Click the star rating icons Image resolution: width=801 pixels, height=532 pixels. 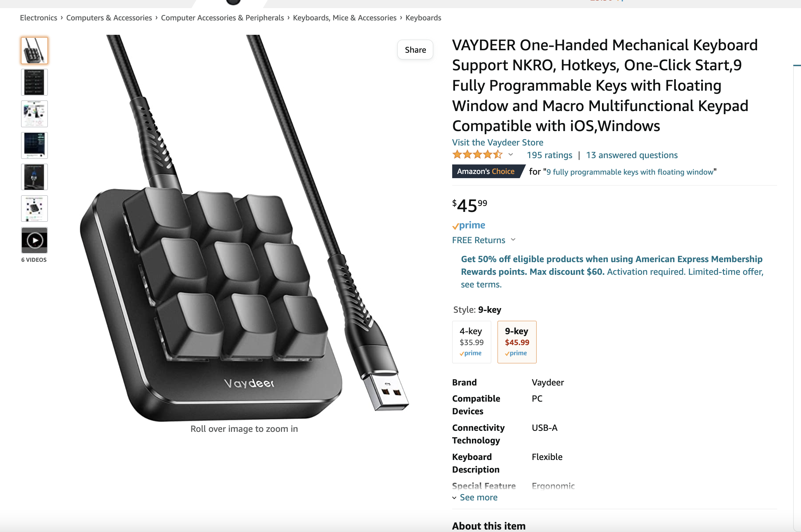pos(478,155)
